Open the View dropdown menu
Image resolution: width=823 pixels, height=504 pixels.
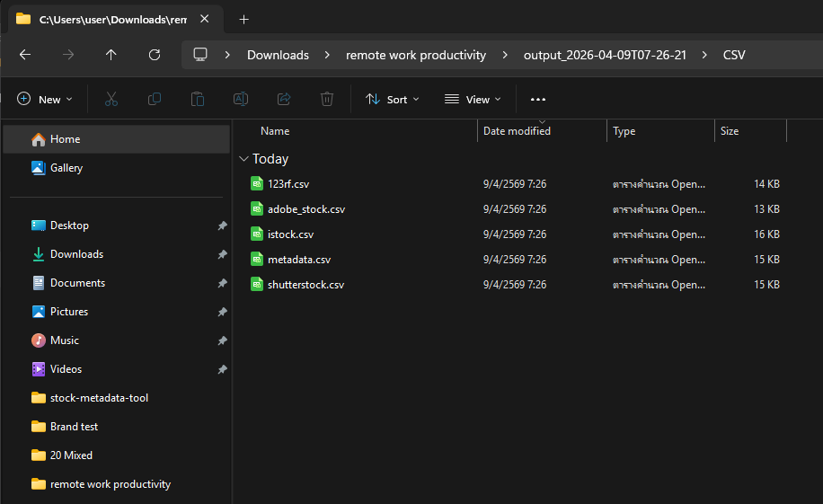click(x=473, y=99)
